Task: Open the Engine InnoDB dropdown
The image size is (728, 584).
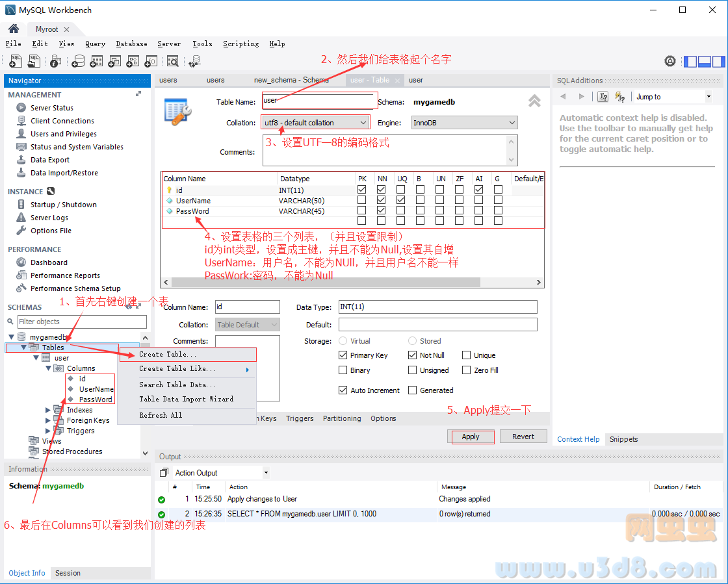Action: 464,123
